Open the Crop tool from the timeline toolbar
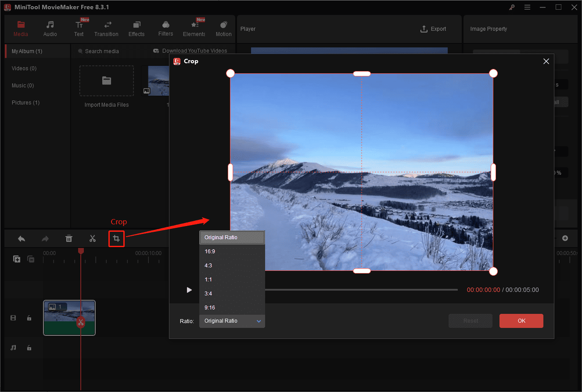This screenshot has height=392, width=582. coord(116,238)
